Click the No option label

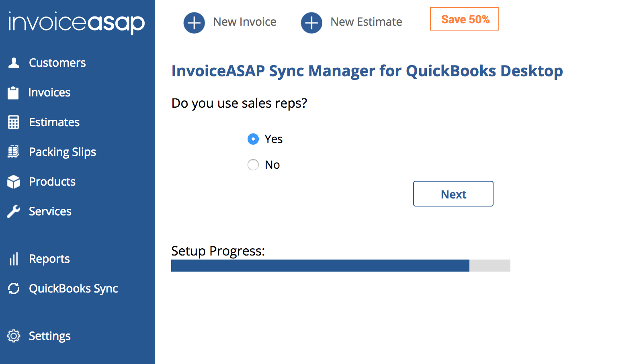[x=272, y=165]
